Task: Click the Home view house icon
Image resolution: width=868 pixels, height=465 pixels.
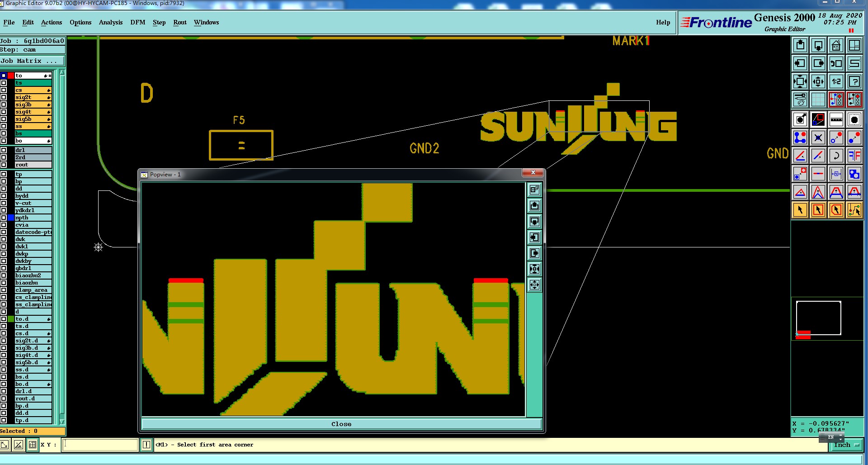Action: (x=836, y=45)
